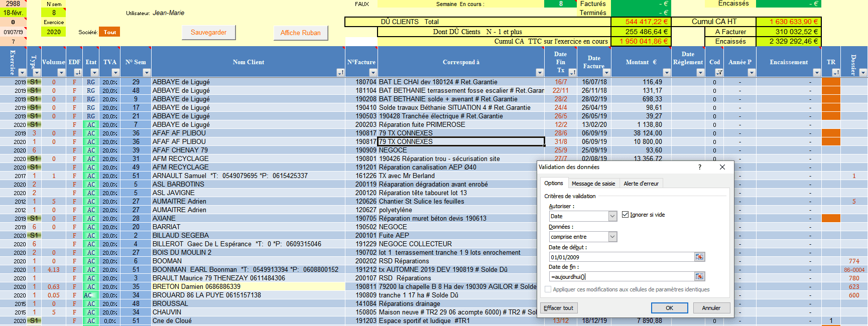This screenshot has width=868, height=326.
Task: Uncheck the Ignorer si vide checkbox
Action: [625, 215]
